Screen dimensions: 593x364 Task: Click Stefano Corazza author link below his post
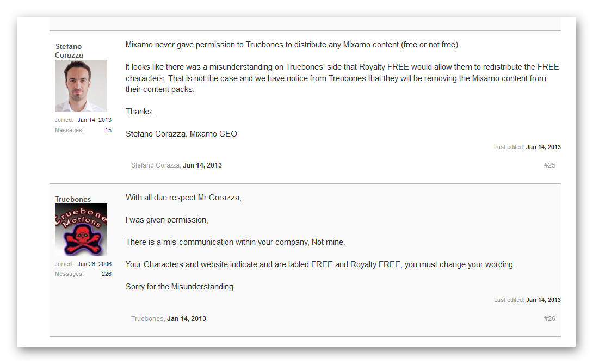(155, 165)
